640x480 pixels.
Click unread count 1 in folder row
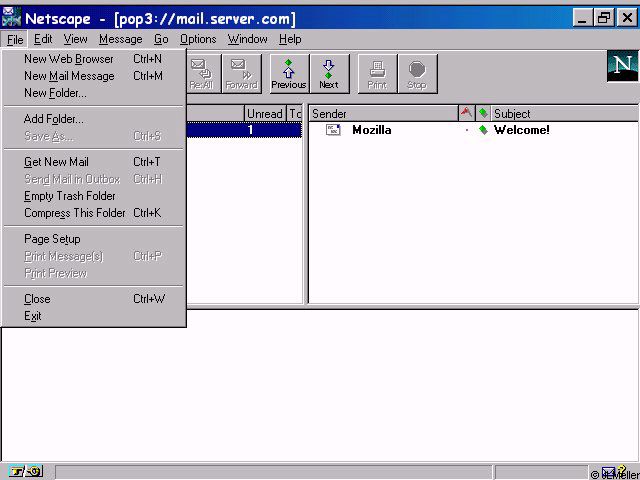[x=250, y=130]
